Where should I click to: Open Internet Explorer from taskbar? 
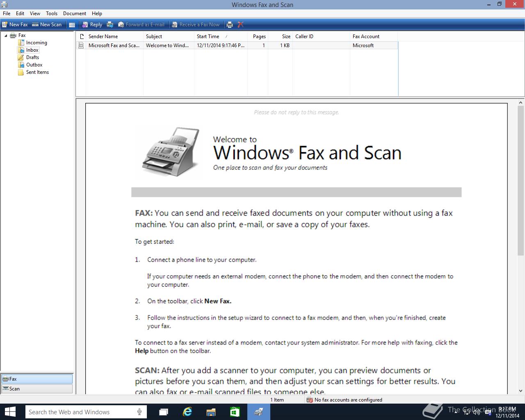187,412
